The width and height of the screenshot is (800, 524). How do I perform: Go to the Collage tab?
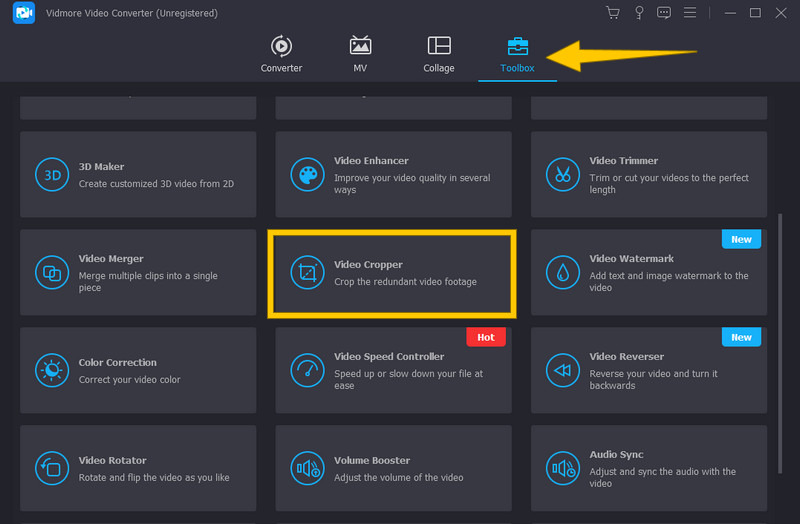tap(438, 54)
